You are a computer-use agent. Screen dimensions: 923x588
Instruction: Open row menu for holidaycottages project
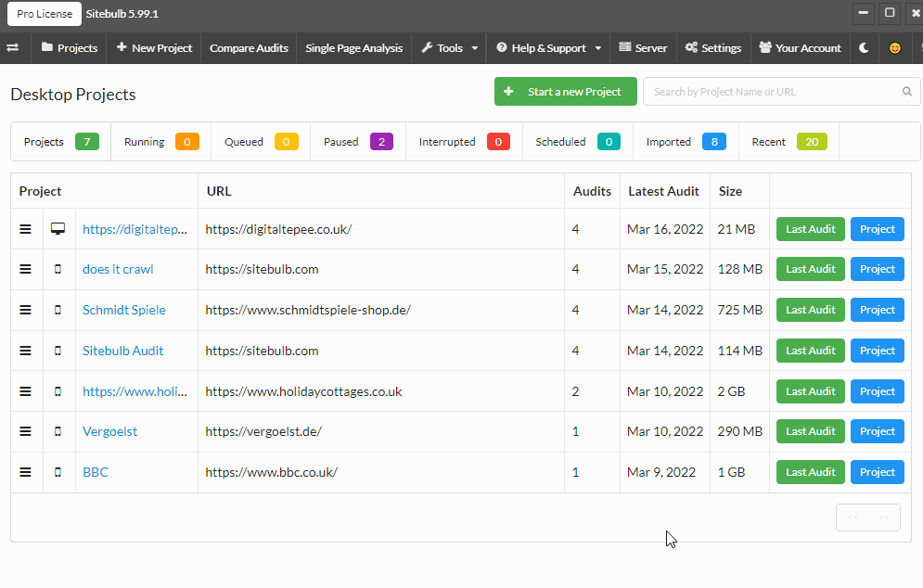tap(25, 391)
